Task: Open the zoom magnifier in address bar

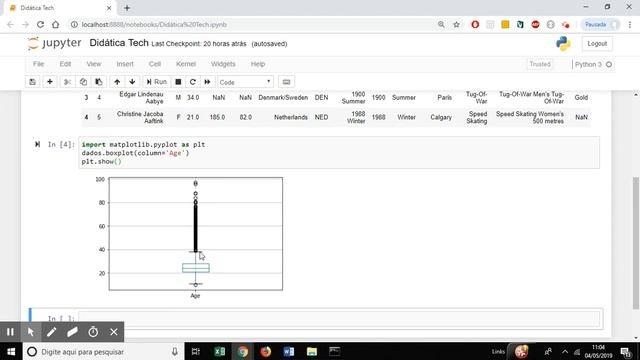Action: 441,24
